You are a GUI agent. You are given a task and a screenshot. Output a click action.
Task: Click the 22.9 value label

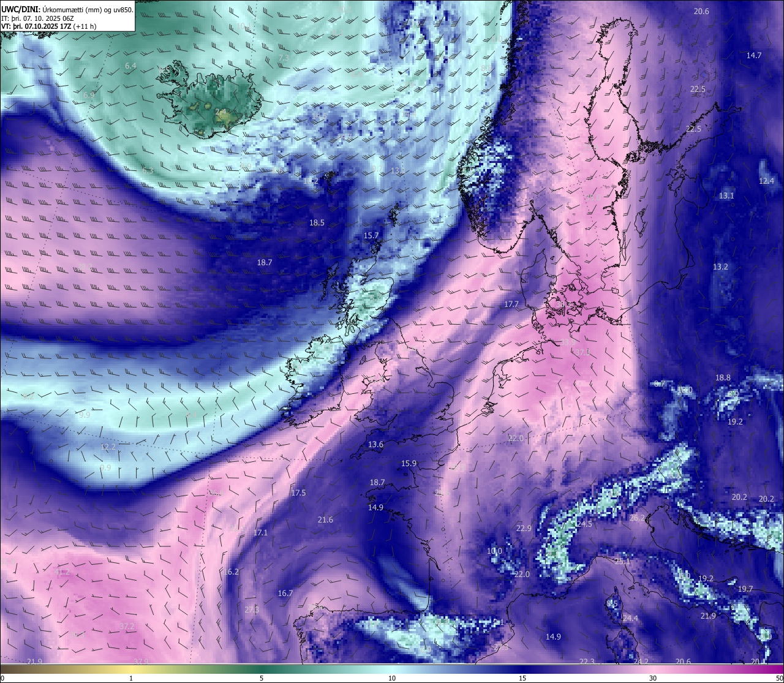click(524, 528)
